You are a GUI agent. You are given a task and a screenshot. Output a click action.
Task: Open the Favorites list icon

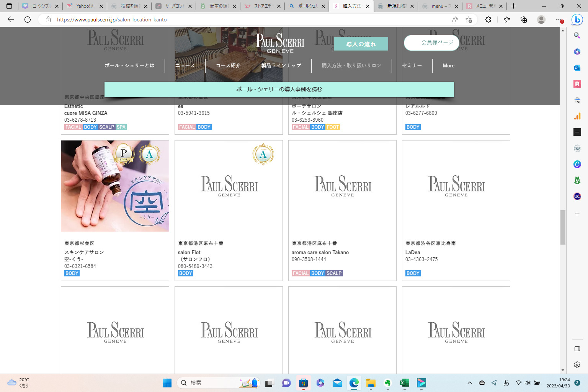[507, 20]
